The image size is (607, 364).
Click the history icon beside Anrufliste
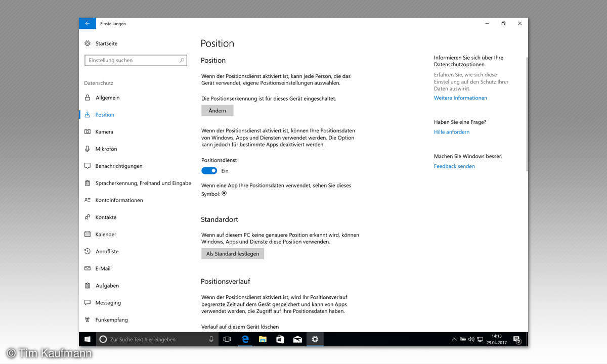pyautogui.click(x=88, y=251)
